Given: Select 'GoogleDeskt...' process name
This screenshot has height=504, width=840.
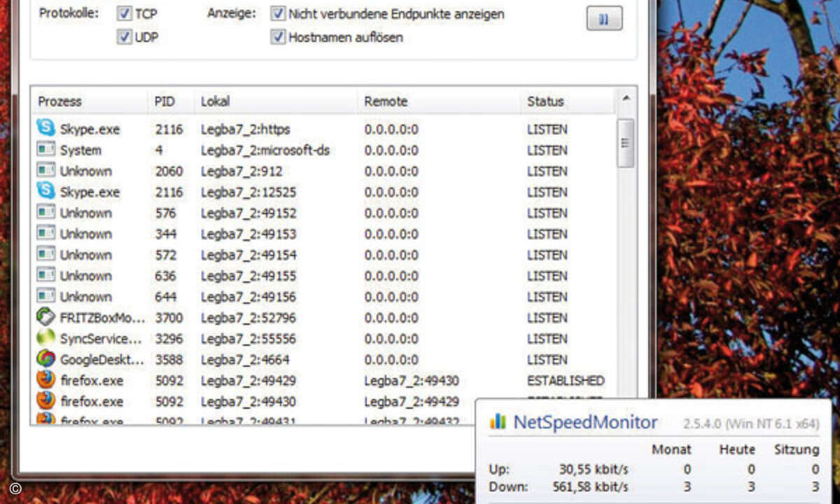Looking at the screenshot, I should pyautogui.click(x=102, y=360).
